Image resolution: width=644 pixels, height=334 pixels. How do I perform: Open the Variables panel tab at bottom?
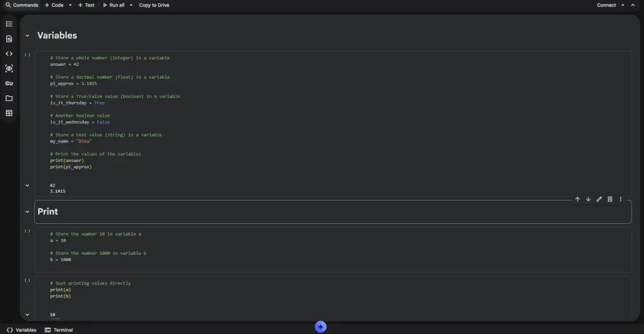pos(22,330)
